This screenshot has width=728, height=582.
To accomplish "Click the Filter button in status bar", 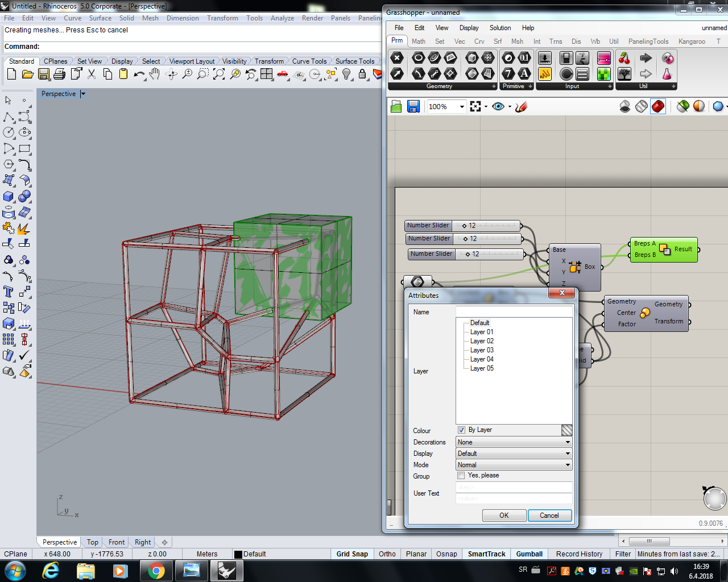I will pyautogui.click(x=623, y=554).
